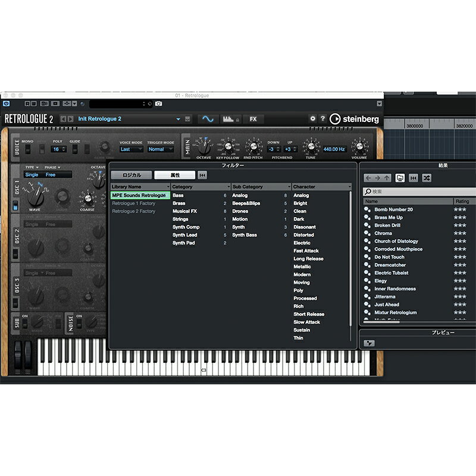Switch on the Noise generator

[79, 324]
